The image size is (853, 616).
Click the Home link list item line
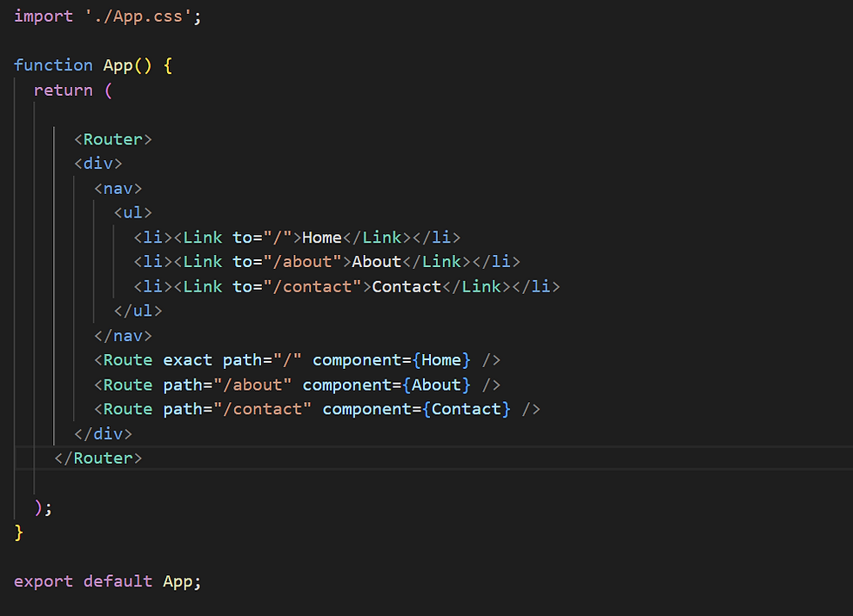(x=297, y=238)
